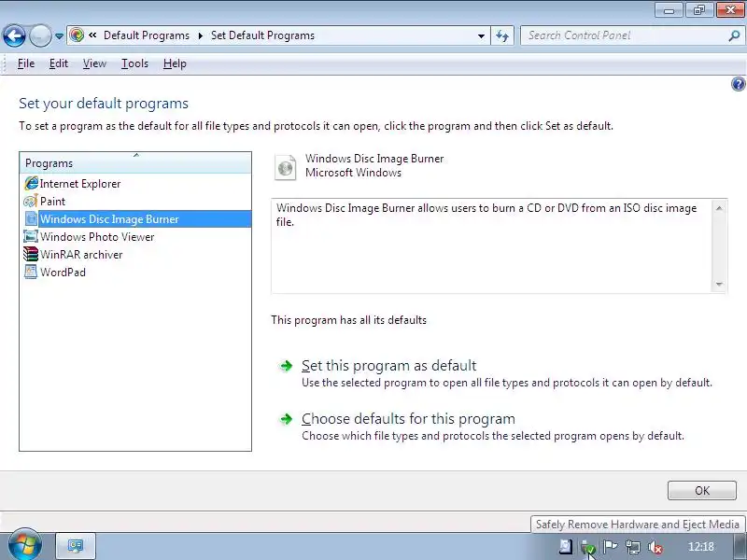Restore down the window
The width and height of the screenshot is (747, 560).
[698, 10]
